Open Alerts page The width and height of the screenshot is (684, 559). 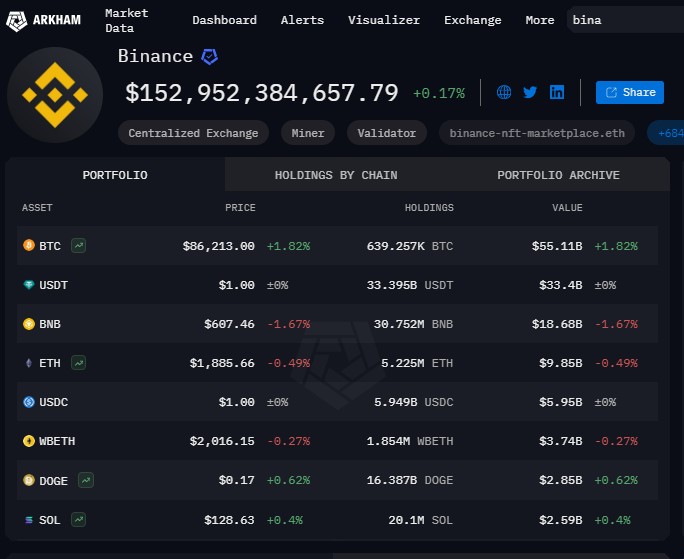point(302,20)
